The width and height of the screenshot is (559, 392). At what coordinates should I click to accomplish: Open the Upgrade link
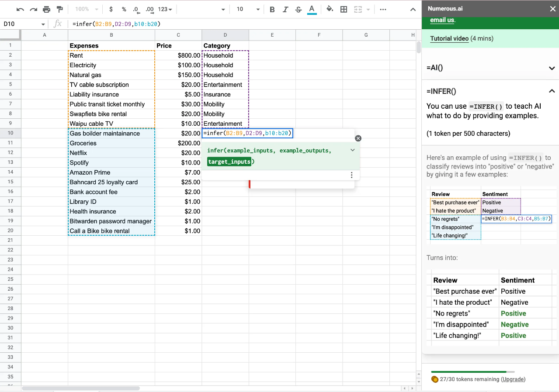click(x=513, y=379)
